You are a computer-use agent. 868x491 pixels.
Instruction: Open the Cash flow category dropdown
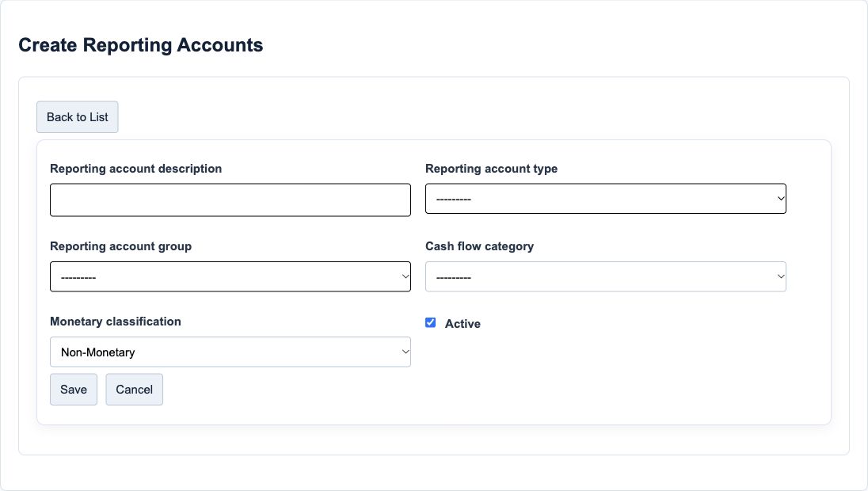pos(606,276)
